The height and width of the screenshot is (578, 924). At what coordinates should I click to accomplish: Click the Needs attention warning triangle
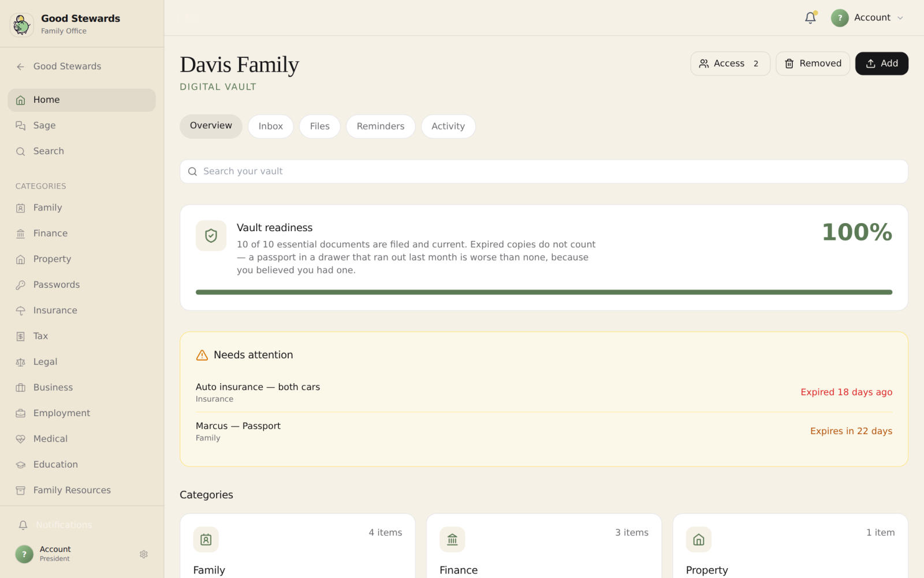[202, 355]
